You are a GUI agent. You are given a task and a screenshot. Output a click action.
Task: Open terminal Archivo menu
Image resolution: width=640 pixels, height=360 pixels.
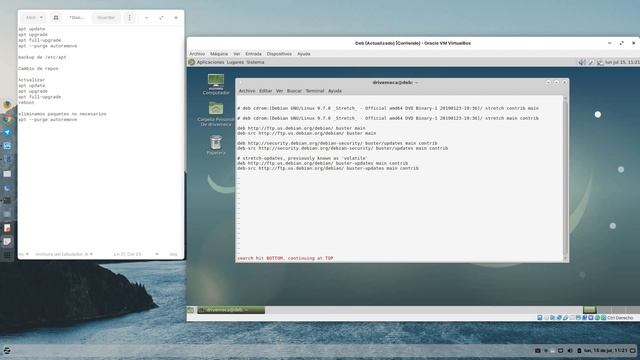[x=247, y=91]
